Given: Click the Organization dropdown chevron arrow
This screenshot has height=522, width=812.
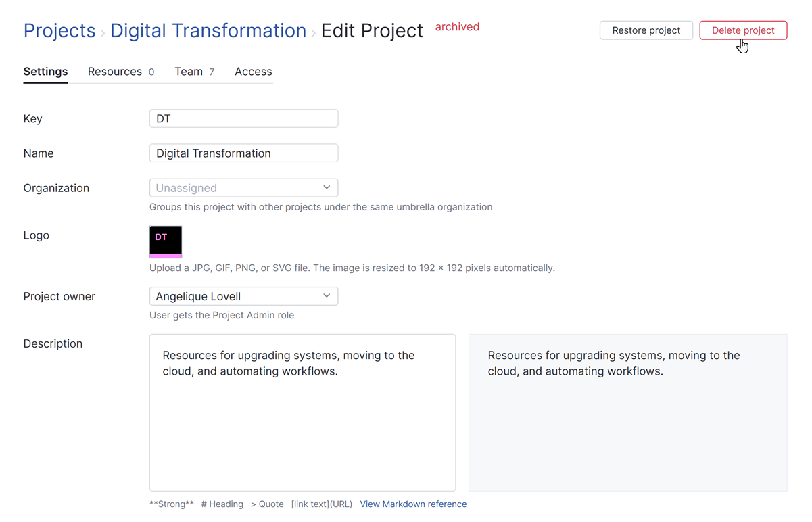Looking at the screenshot, I should (x=327, y=187).
